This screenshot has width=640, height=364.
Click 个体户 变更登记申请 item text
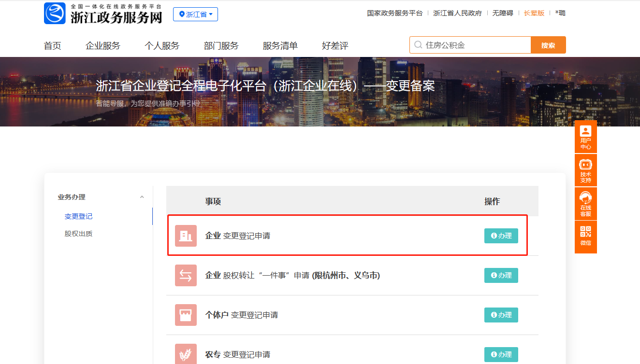(x=242, y=315)
